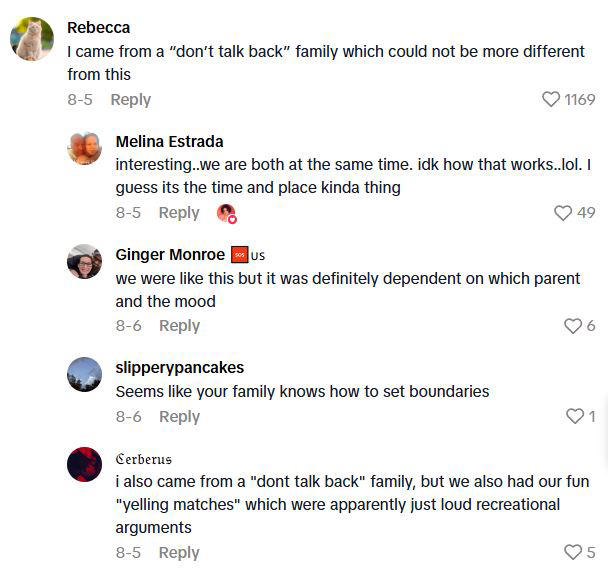Viewport: 608px width, 576px height.
Task: Reply to slipperypancakes' comment
Action: (x=179, y=416)
